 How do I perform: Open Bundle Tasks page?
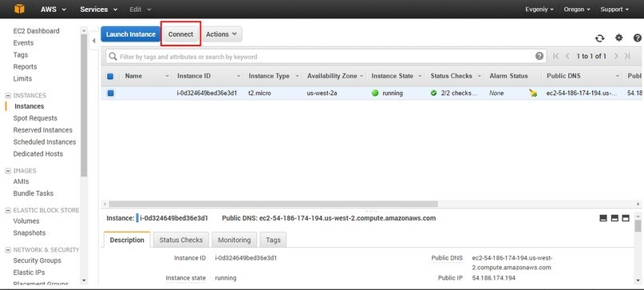pos(34,193)
